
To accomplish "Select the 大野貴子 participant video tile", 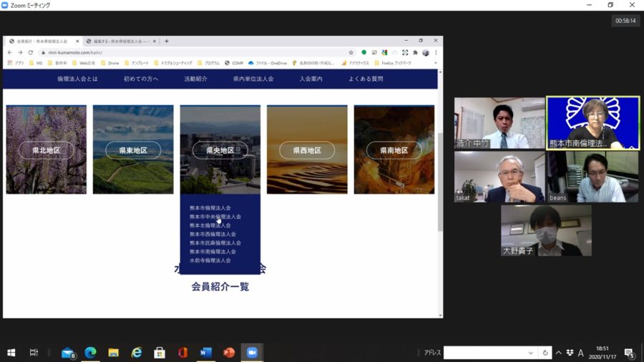I will (546, 230).
